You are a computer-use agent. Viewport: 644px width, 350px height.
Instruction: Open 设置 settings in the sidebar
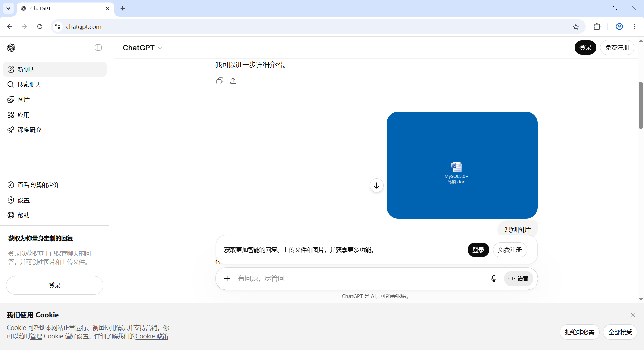pyautogui.click(x=55, y=200)
